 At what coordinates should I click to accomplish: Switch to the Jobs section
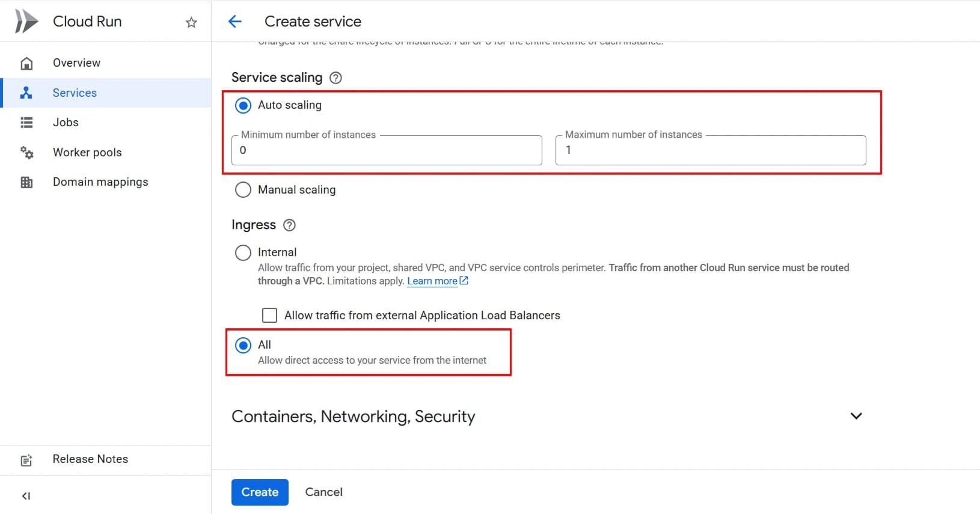coord(65,122)
